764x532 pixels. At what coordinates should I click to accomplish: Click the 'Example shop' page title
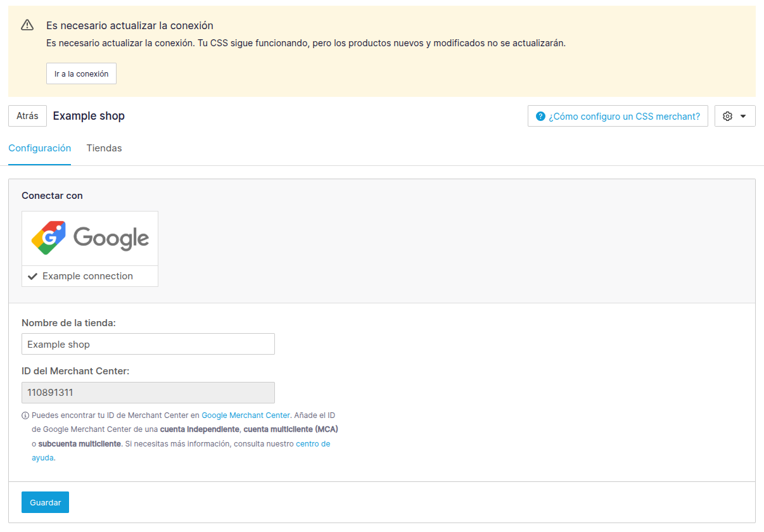[x=89, y=116]
